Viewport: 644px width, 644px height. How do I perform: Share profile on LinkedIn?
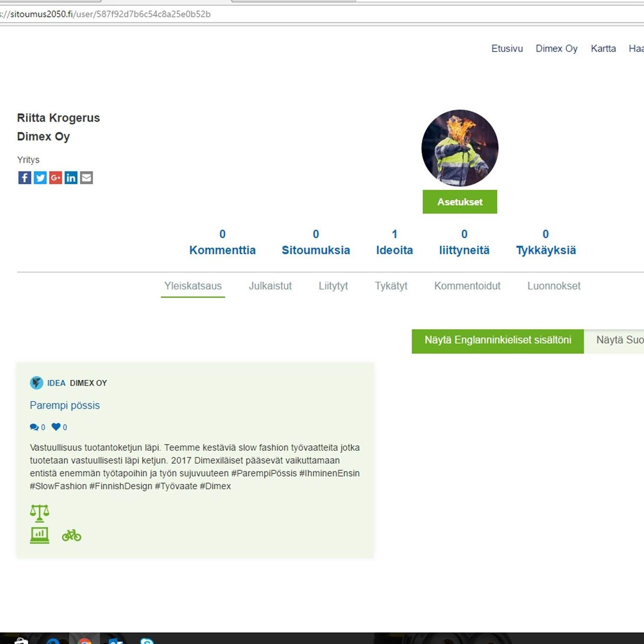71,177
